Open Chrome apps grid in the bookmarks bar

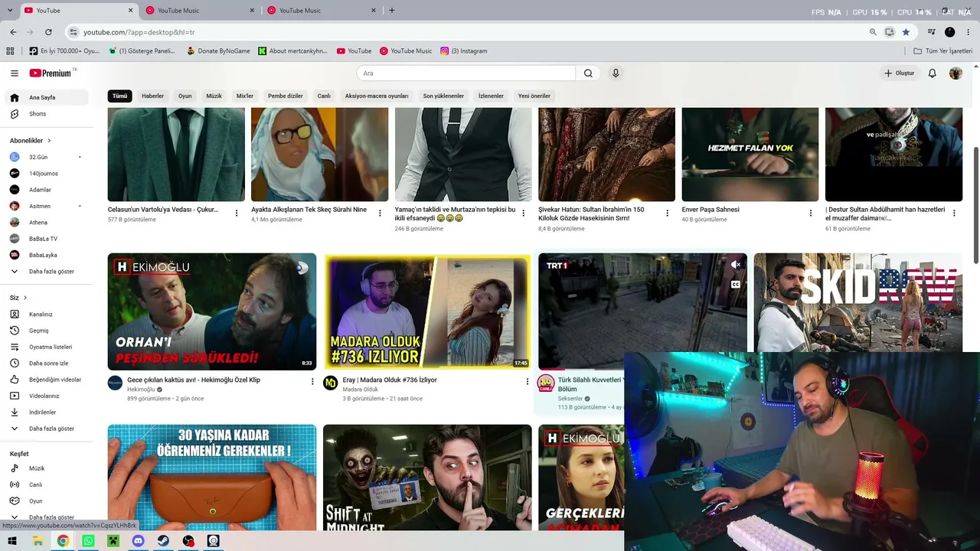[x=10, y=51]
